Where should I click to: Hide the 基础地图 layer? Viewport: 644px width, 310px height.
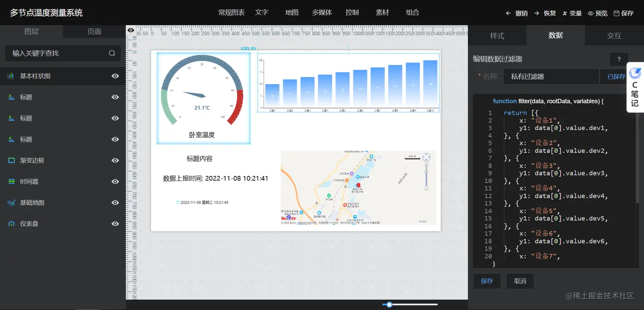(115, 203)
